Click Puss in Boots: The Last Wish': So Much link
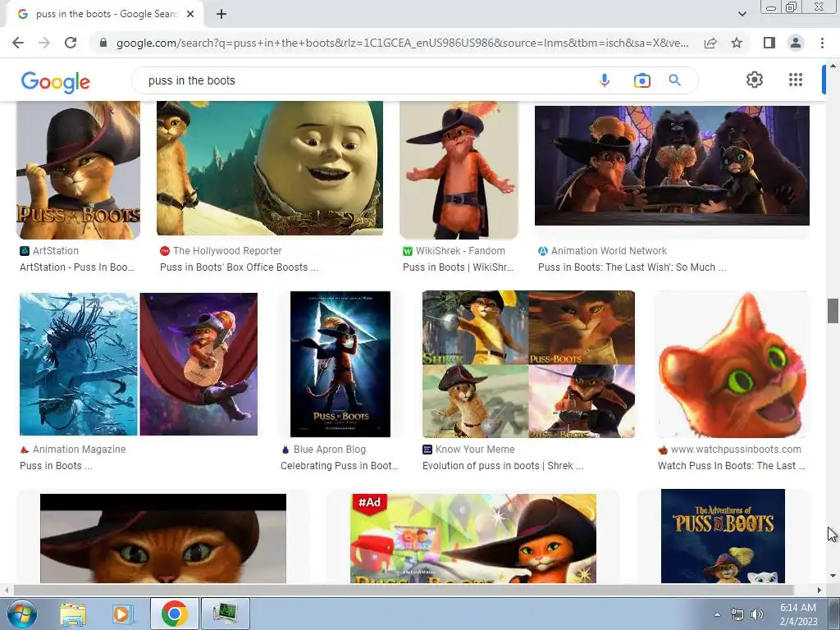The image size is (840, 630). 632,267
